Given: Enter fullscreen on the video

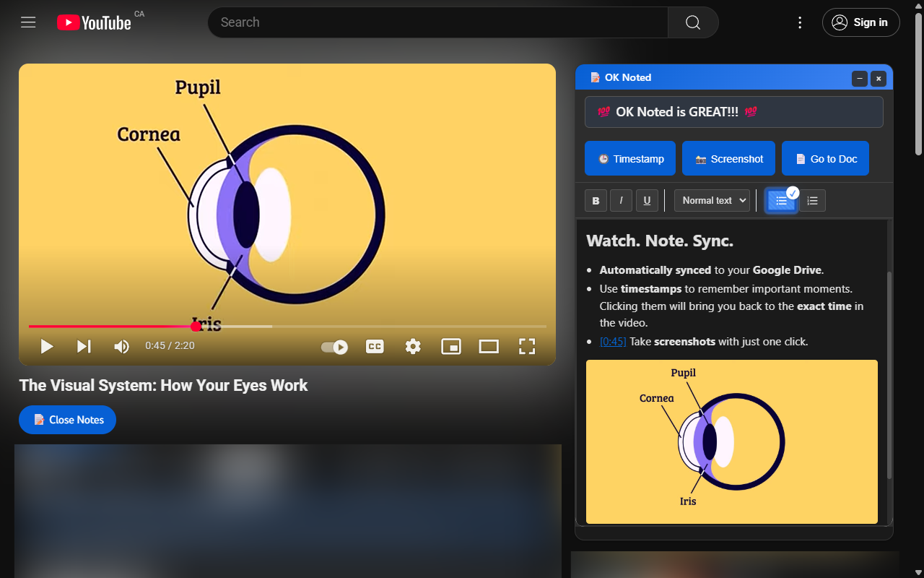Looking at the screenshot, I should [x=527, y=347].
